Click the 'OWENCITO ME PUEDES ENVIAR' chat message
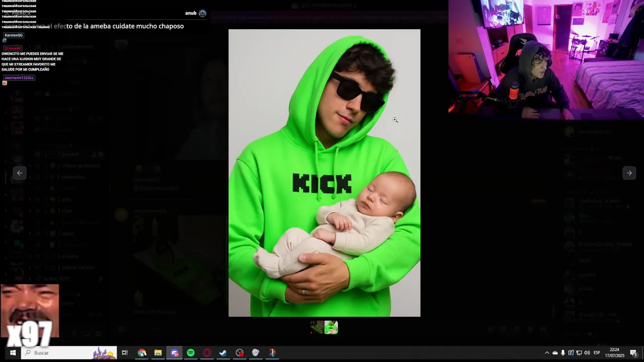Screen dimensions: 644x362 (x=33, y=61)
